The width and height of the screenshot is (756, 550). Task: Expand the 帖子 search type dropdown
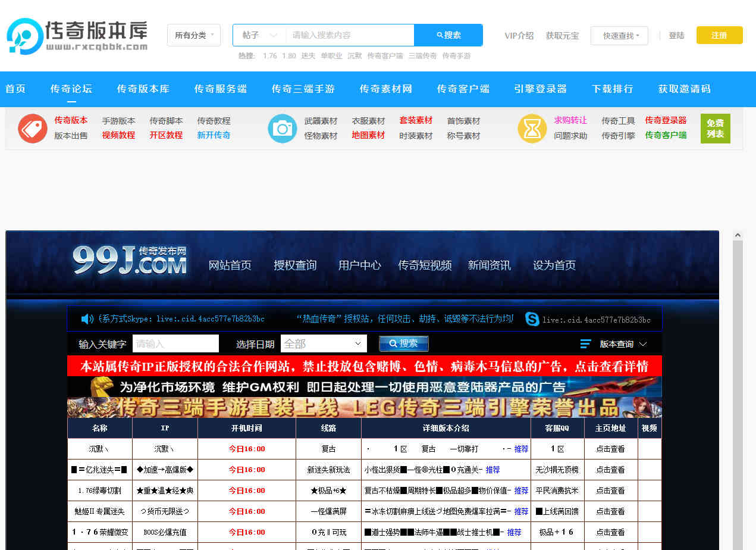point(260,35)
